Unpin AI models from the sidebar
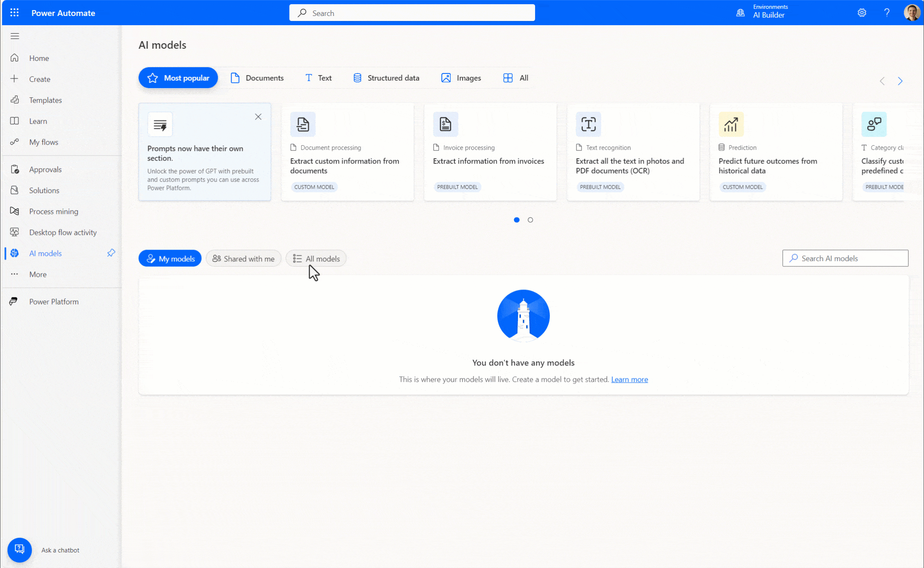 (111, 253)
